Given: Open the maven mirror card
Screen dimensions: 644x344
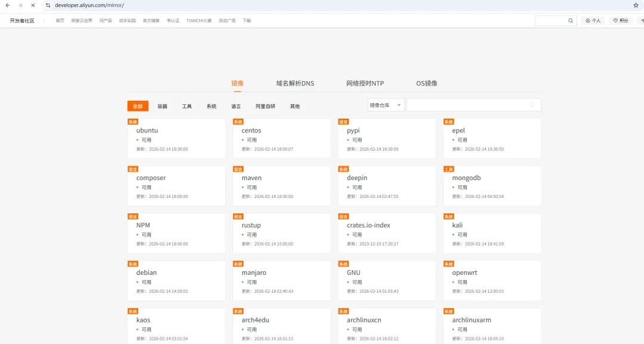Looking at the screenshot, I should coord(281,185).
